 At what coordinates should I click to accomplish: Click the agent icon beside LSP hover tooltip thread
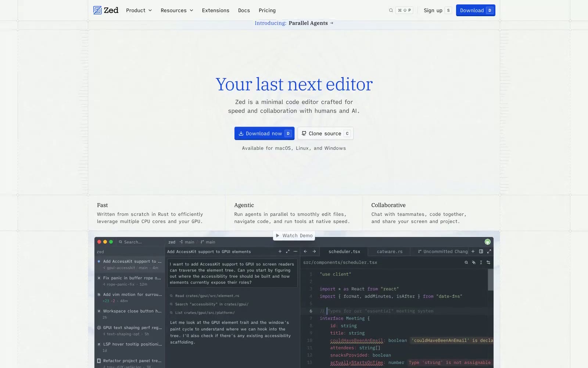point(99,344)
